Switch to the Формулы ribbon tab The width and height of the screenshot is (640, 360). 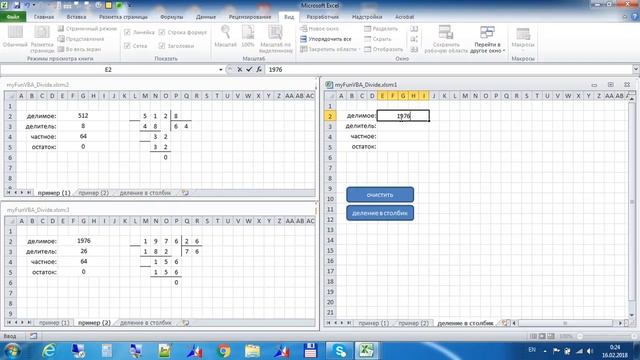tap(171, 17)
